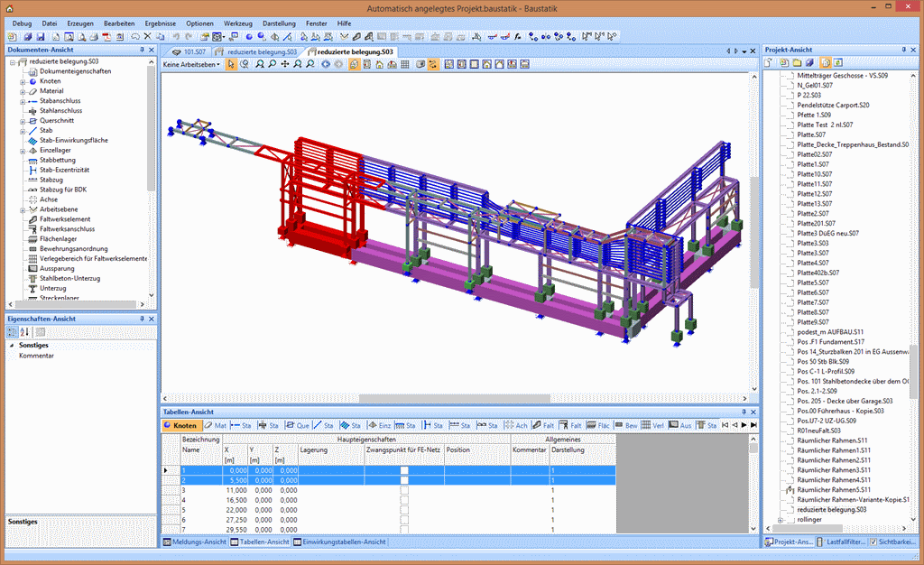Viewport: 924px width, 565px height.
Task: Activate the pointer selection tool in viewport toolbar
Action: pos(232,65)
